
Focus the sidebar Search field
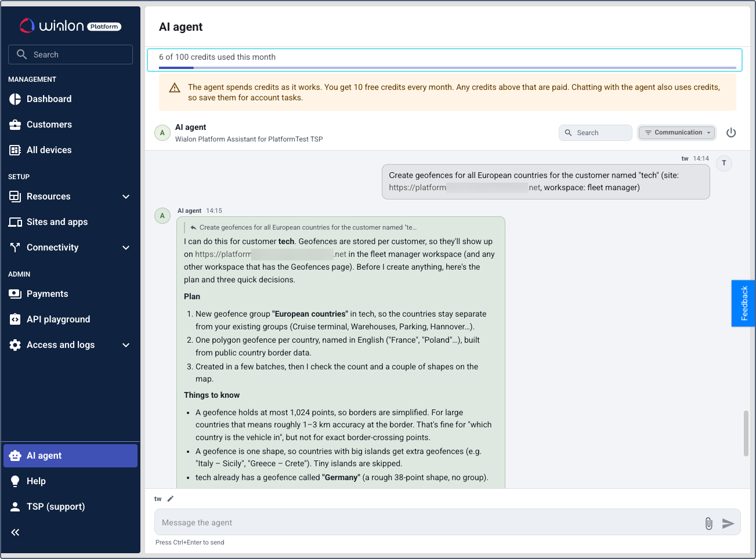tap(70, 55)
